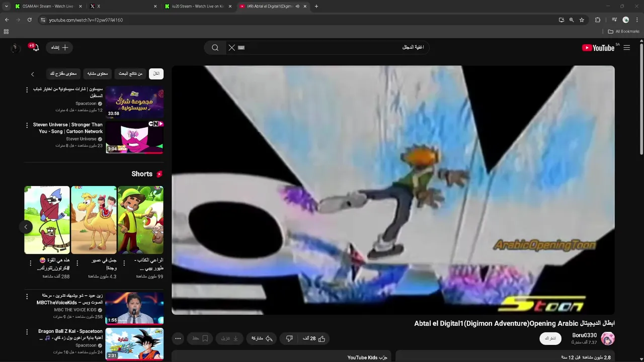Viewport: 644px width, 362px height.
Task: Click the video player to pause playback
Action: (x=393, y=190)
